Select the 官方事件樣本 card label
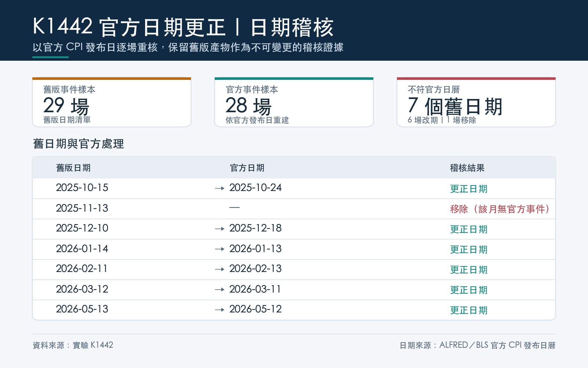588x368 pixels. [x=252, y=89]
